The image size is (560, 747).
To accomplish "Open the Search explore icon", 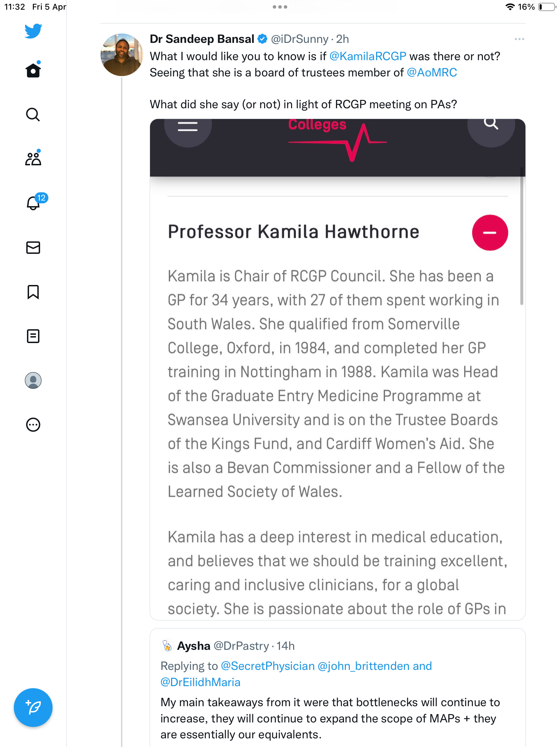I will click(x=33, y=114).
